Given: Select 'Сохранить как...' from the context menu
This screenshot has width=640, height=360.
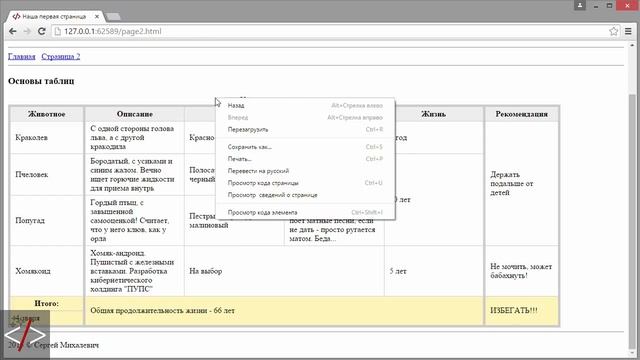Looking at the screenshot, I should [305, 147].
